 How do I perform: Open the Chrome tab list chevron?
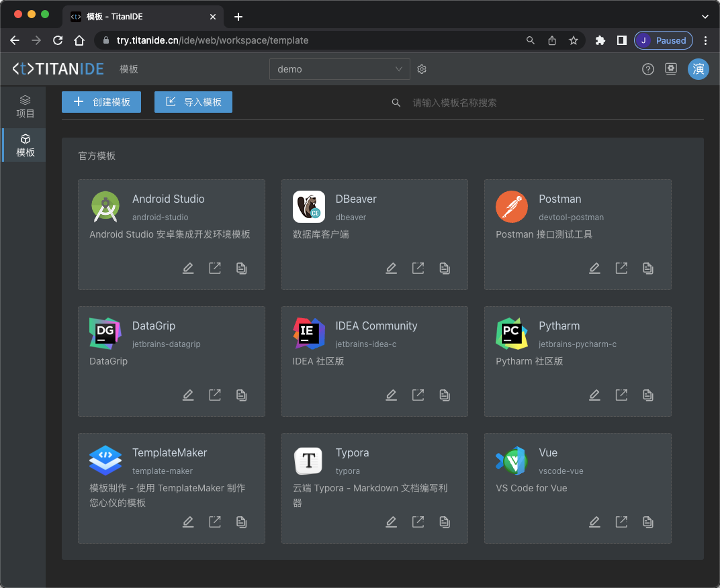coord(705,16)
